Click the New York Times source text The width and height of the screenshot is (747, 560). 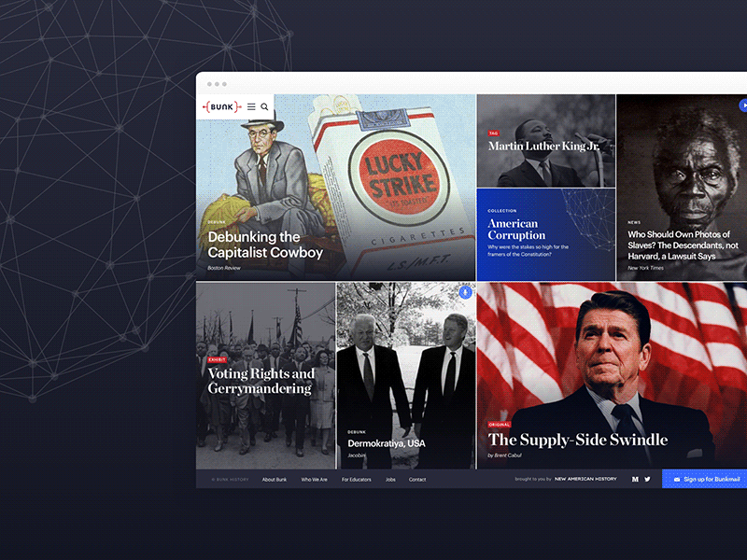point(645,268)
